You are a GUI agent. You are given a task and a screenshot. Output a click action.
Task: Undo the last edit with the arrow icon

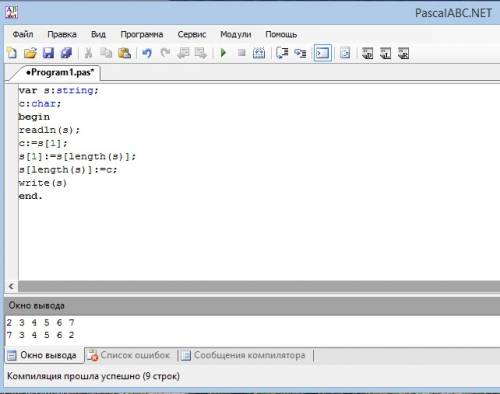147,53
